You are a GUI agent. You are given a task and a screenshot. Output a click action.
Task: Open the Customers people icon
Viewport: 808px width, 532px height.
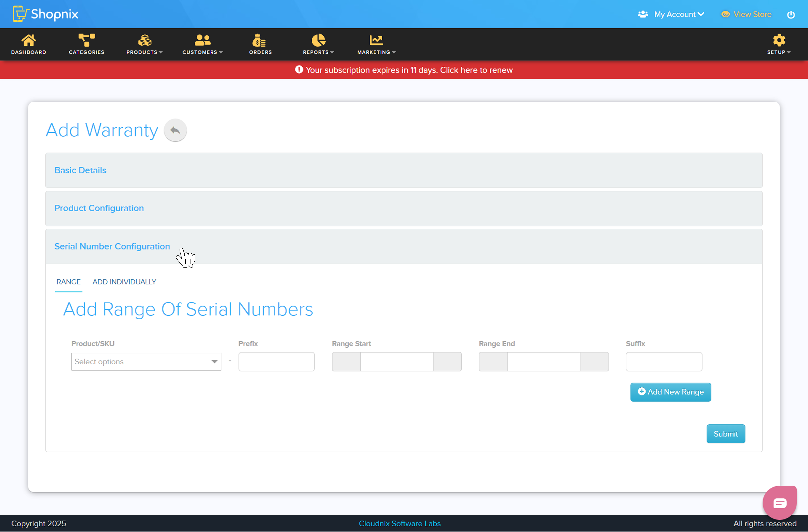coord(203,40)
